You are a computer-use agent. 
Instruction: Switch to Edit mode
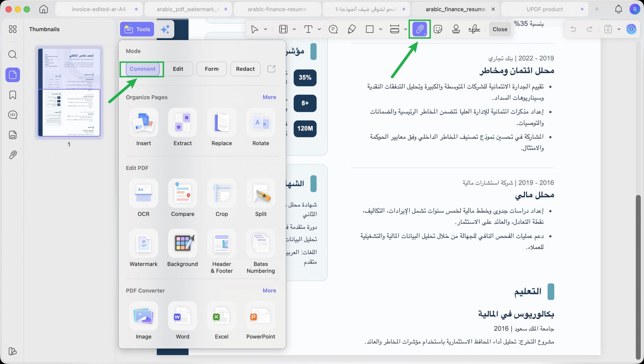pyautogui.click(x=178, y=69)
